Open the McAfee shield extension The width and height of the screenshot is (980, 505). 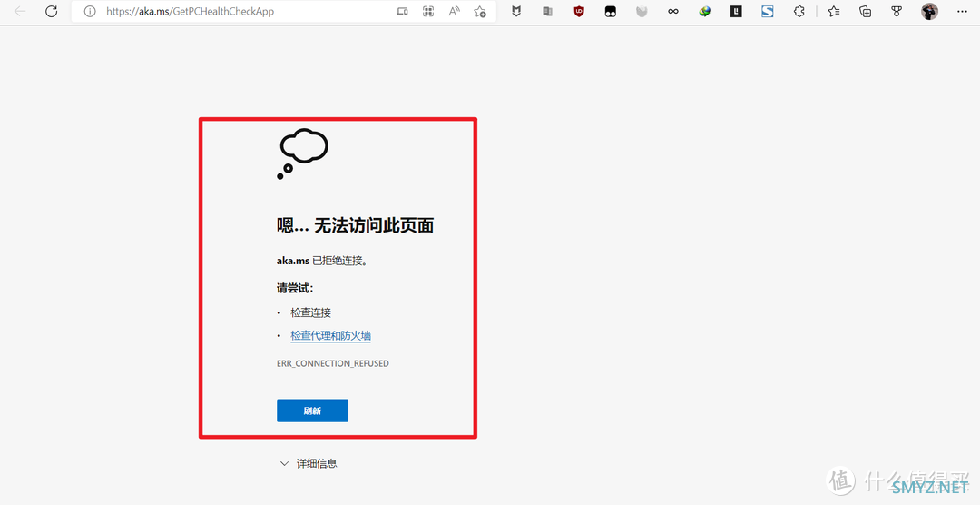coord(516,11)
